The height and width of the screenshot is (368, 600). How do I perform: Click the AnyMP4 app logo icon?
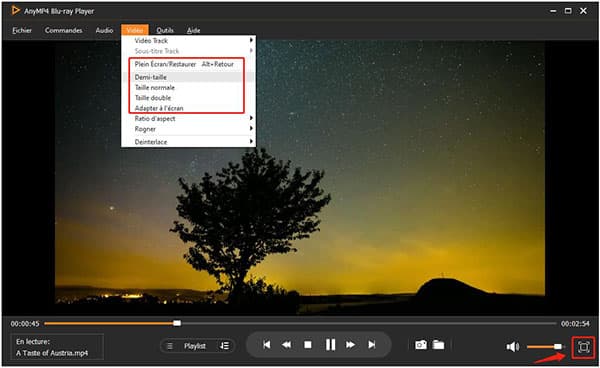tap(15, 10)
